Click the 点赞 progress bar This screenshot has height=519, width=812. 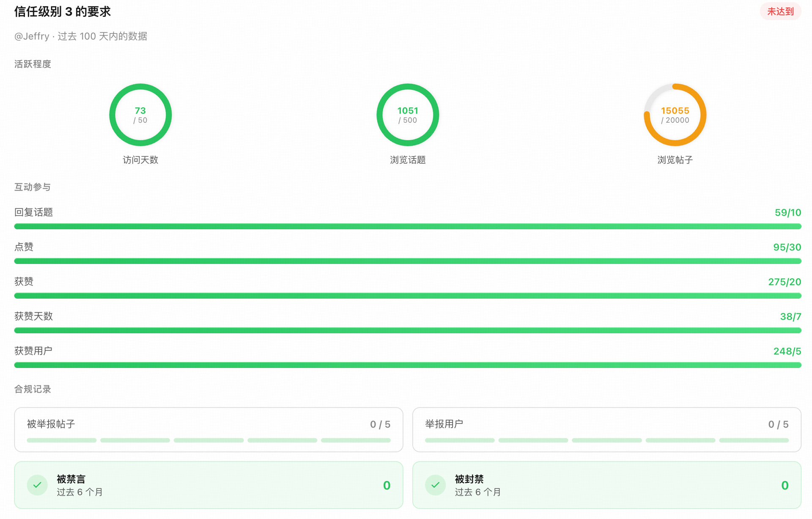coord(408,261)
